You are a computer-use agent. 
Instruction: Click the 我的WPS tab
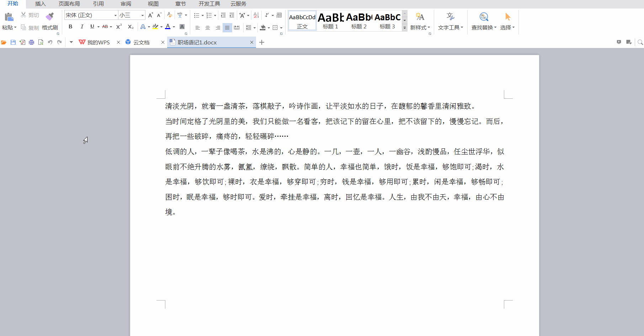click(x=95, y=42)
